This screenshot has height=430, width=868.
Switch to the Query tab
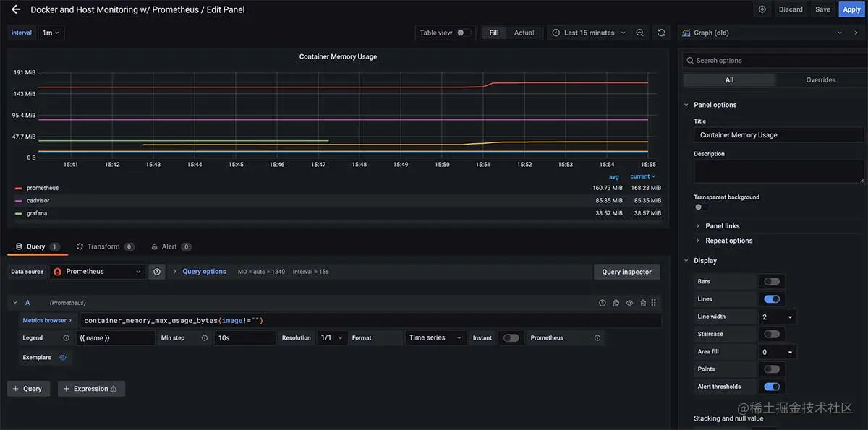[37, 246]
